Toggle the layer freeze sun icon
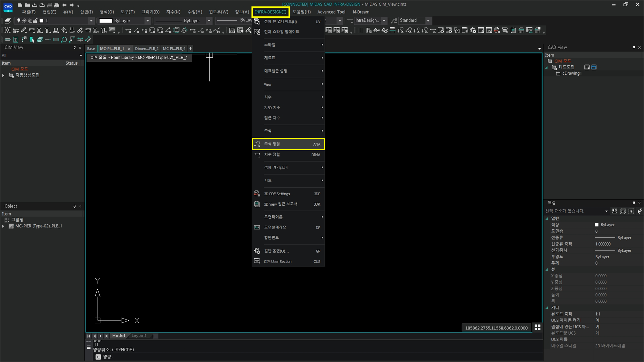Screen dimensions: 644x362 pyautogui.click(x=24, y=21)
